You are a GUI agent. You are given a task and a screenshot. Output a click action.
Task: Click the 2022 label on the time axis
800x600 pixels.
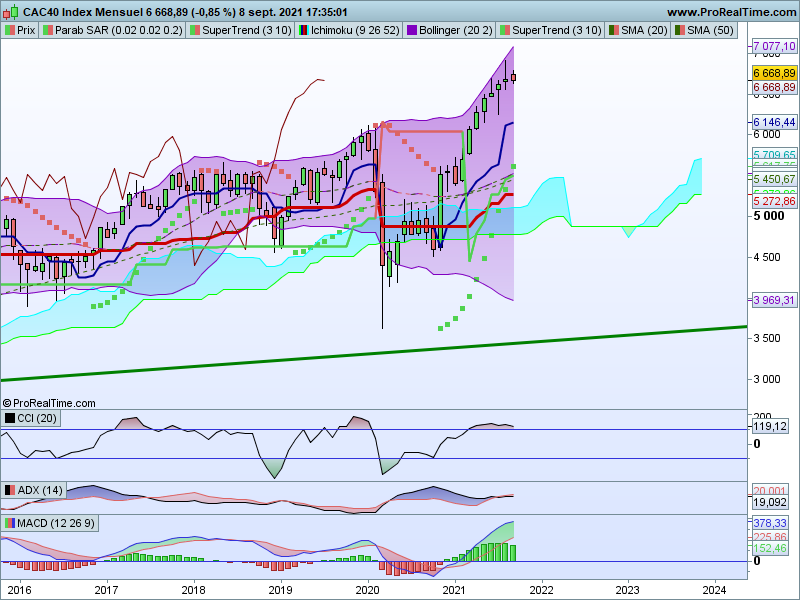541,590
